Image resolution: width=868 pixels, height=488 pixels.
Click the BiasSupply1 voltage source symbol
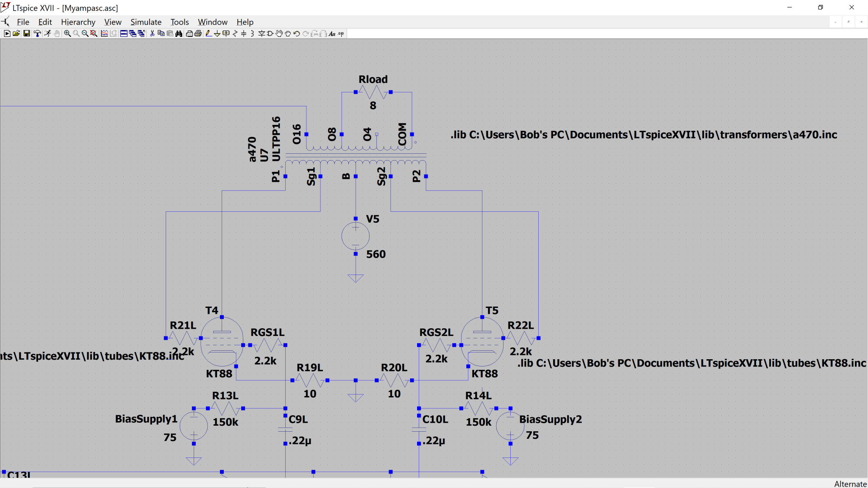click(x=194, y=426)
